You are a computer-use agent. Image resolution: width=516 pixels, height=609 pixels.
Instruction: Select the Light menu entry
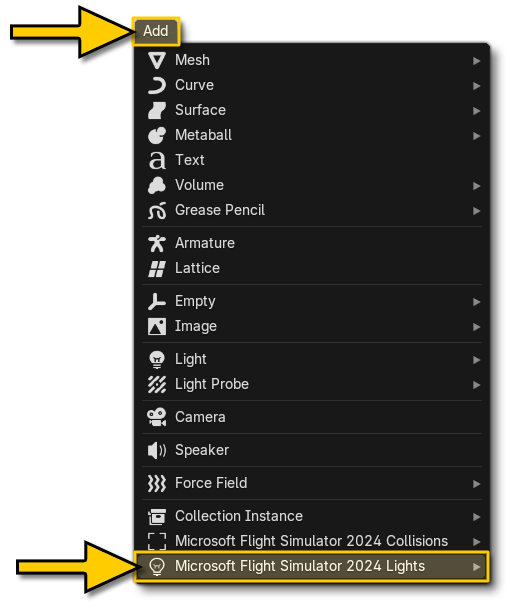pos(312,359)
